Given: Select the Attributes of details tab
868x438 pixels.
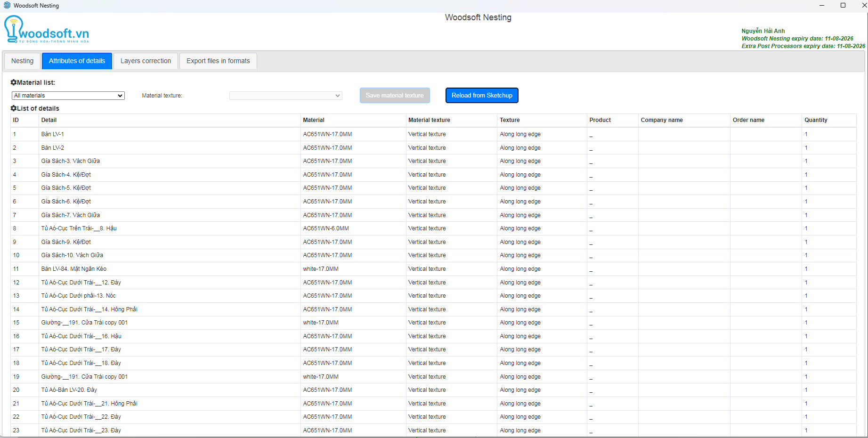Looking at the screenshot, I should pyautogui.click(x=77, y=61).
